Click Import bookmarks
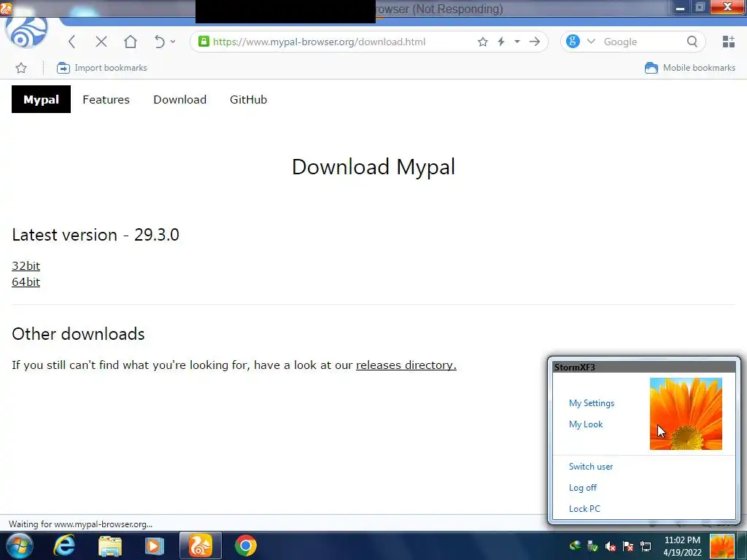This screenshot has height=560, width=747. 101,68
